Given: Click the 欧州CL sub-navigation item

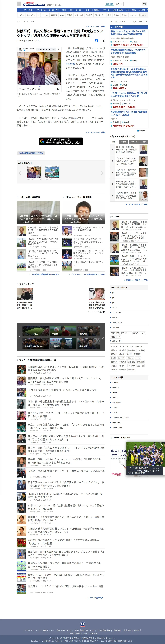Looking at the screenshot, I should click(x=117, y=15).
